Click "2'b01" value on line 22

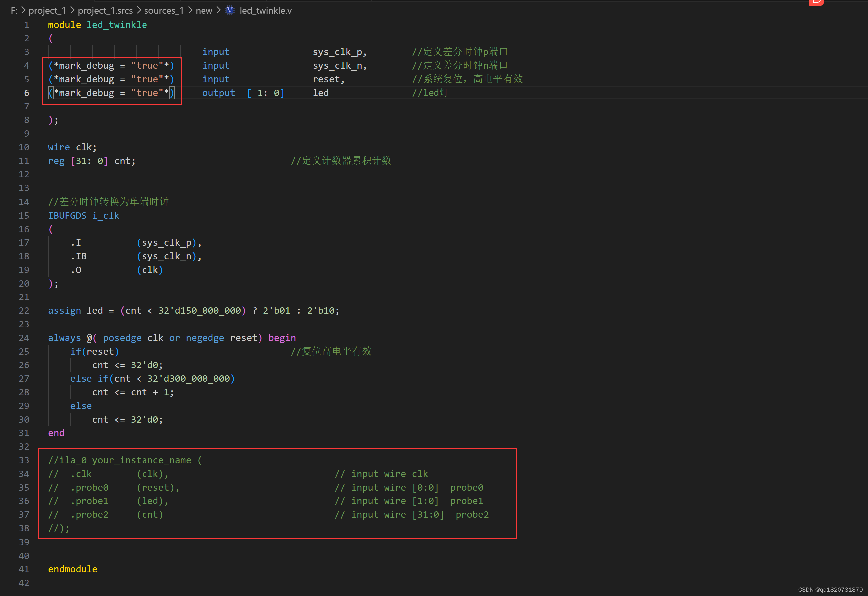pos(276,311)
